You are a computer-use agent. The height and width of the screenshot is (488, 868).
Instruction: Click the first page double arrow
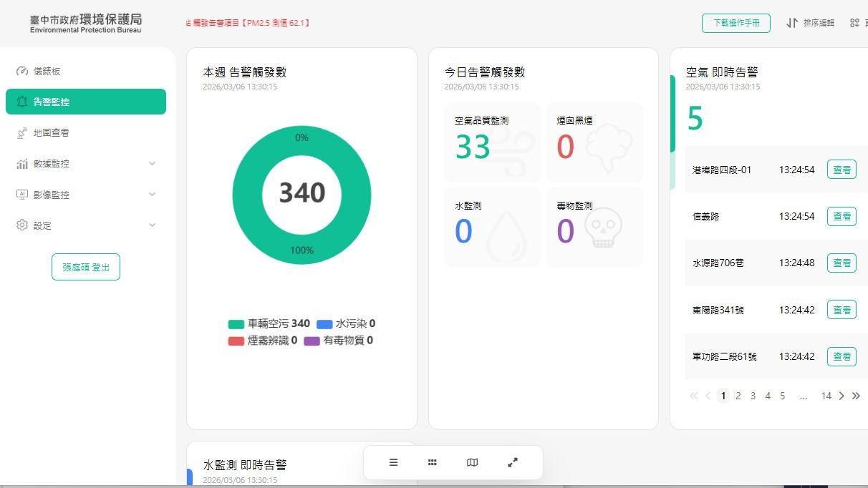pyautogui.click(x=693, y=396)
